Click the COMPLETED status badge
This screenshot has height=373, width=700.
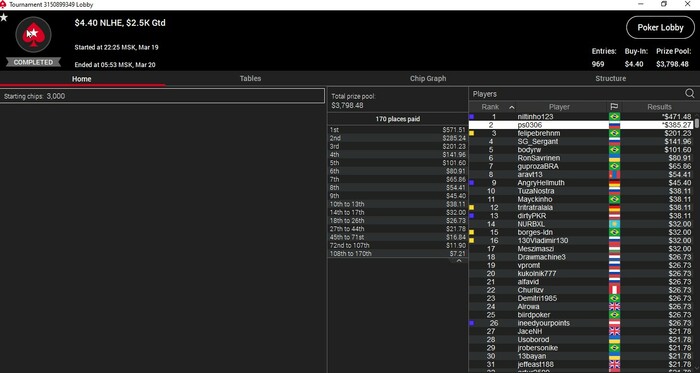(33, 62)
